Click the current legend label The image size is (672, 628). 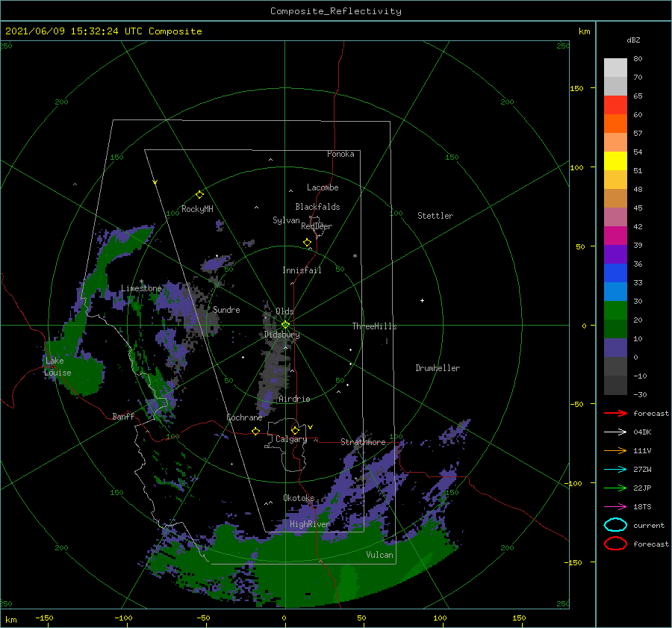(x=649, y=526)
